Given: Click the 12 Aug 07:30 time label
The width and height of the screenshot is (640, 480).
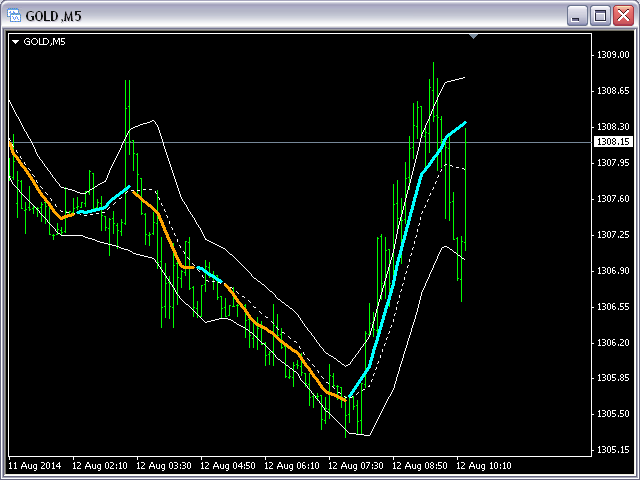Looking at the screenshot, I should coord(356,466).
